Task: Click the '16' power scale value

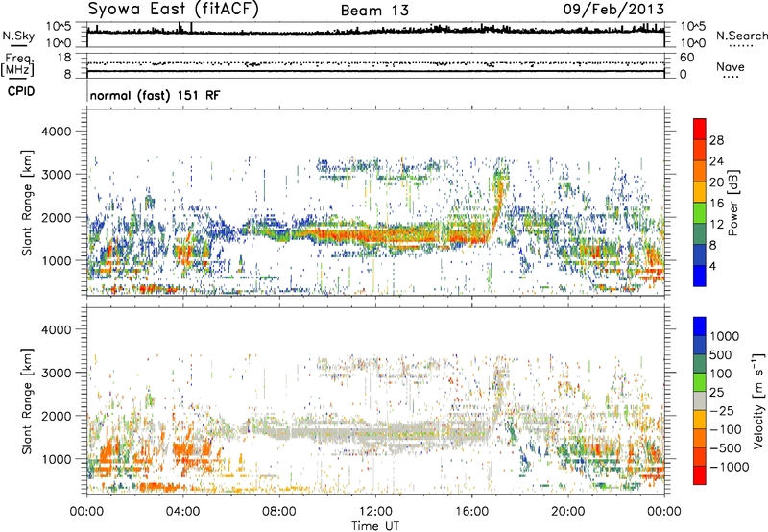Action: tap(716, 204)
